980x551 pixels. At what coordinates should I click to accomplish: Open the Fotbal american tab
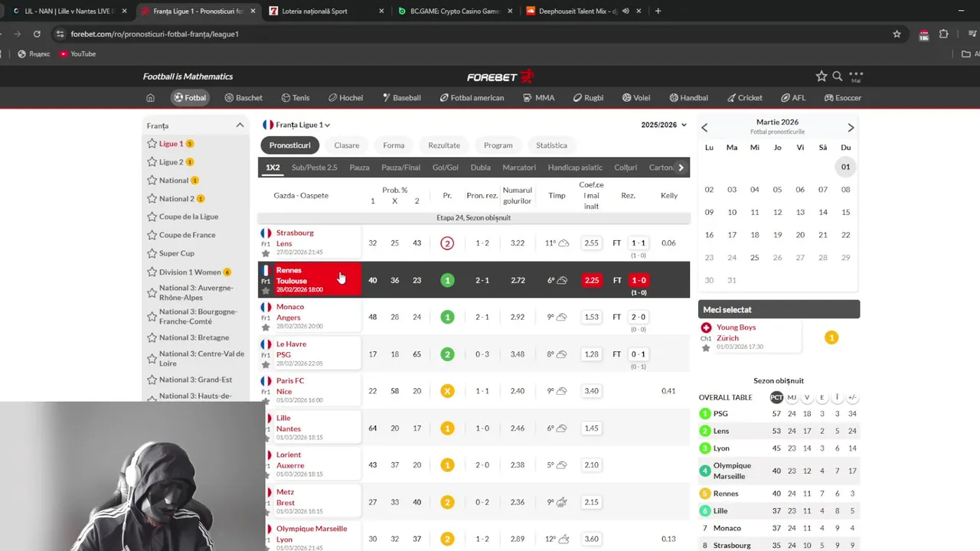click(472, 98)
